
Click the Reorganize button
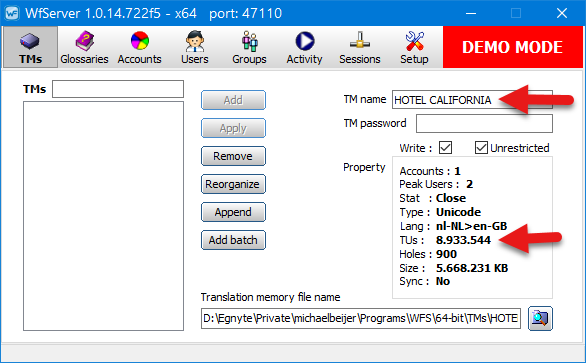(x=233, y=184)
